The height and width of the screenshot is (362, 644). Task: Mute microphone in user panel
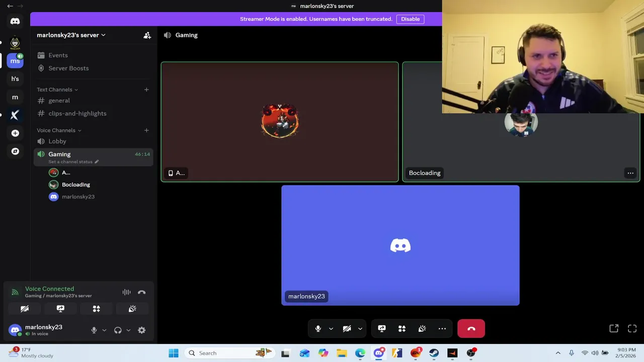[94, 330]
